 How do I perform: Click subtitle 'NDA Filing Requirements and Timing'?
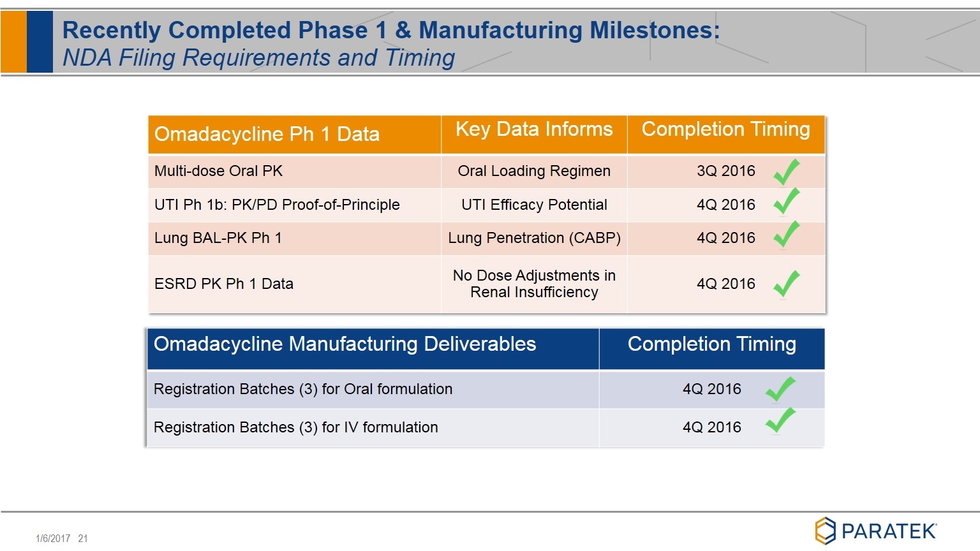pyautogui.click(x=258, y=57)
